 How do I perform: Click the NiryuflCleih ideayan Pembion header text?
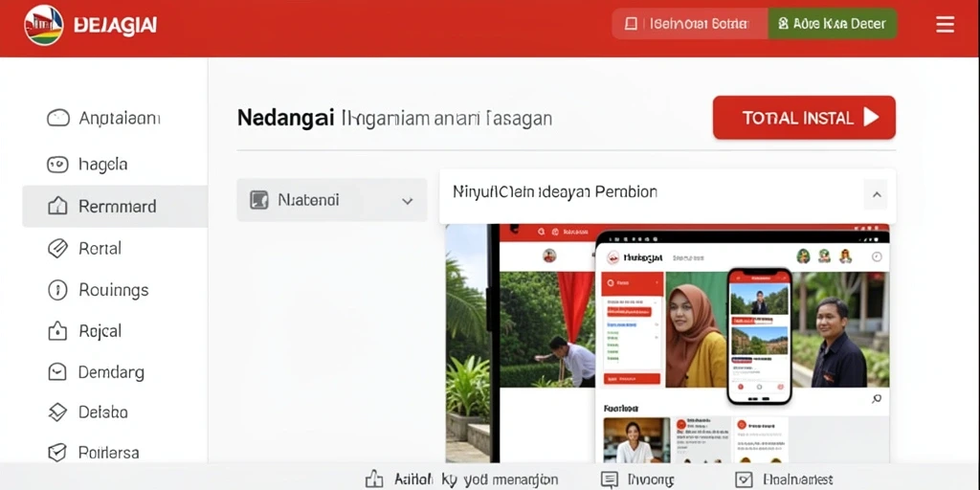point(554,191)
